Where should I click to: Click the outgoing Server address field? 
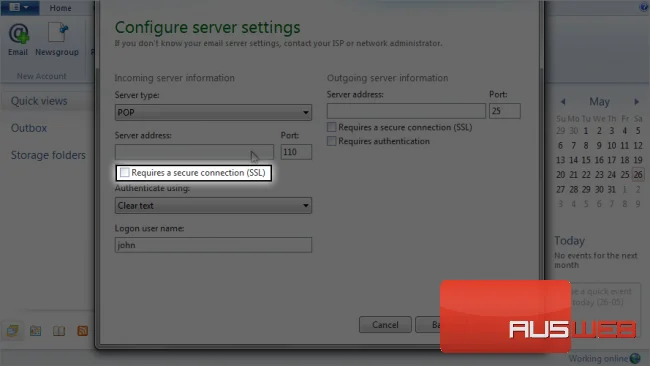[406, 111]
